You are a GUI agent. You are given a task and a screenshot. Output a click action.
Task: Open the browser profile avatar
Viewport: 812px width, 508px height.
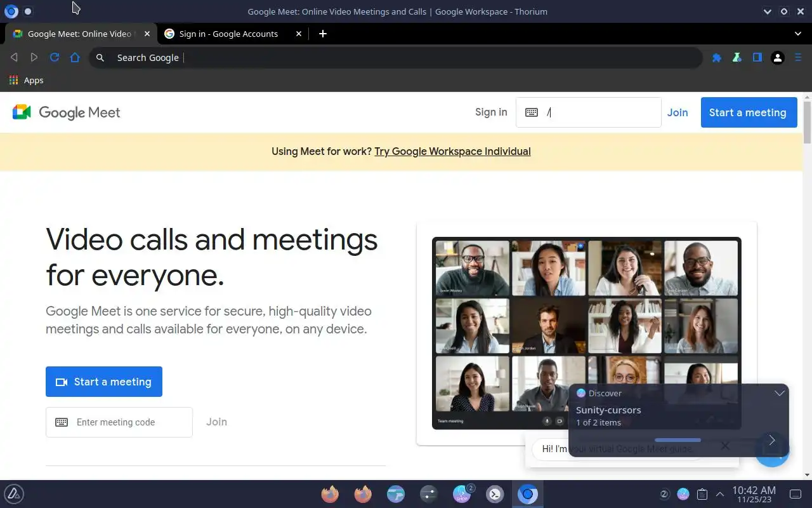click(778, 58)
